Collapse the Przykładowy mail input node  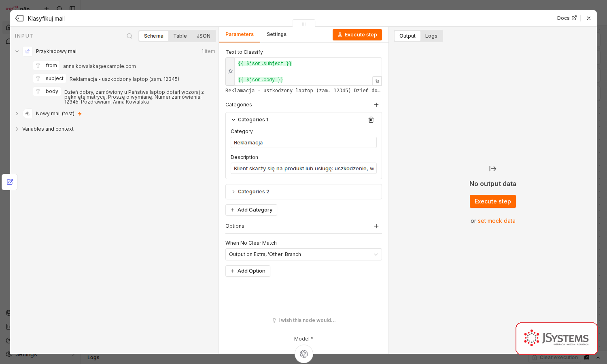(x=17, y=51)
